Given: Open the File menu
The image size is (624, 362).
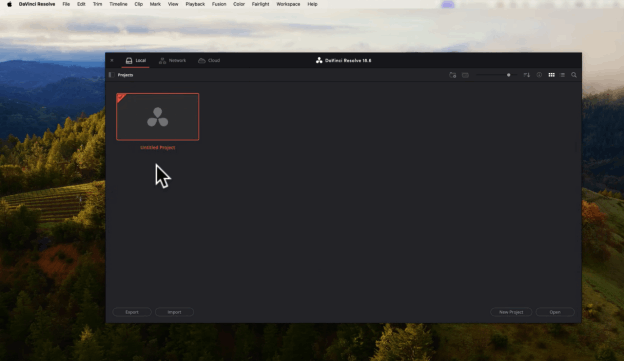Looking at the screenshot, I should pyautogui.click(x=66, y=4).
